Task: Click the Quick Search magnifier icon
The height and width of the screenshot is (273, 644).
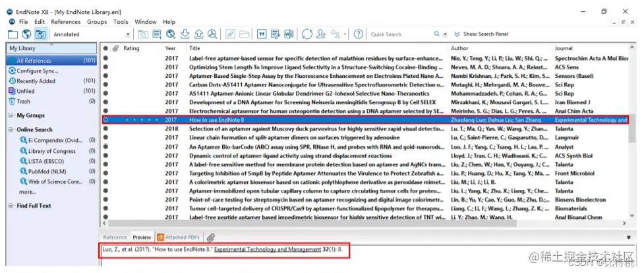Action: 436,34
